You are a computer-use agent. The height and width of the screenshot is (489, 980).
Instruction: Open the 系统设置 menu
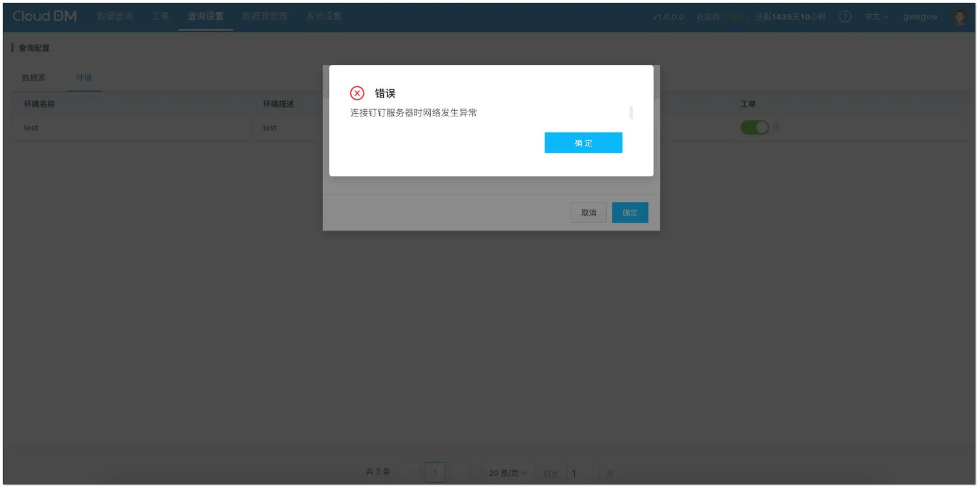(324, 16)
